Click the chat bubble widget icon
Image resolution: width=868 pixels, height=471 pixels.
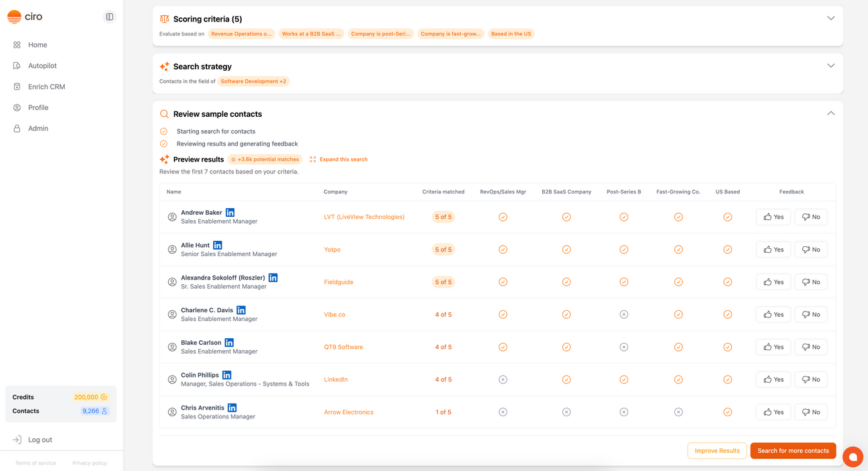click(853, 456)
